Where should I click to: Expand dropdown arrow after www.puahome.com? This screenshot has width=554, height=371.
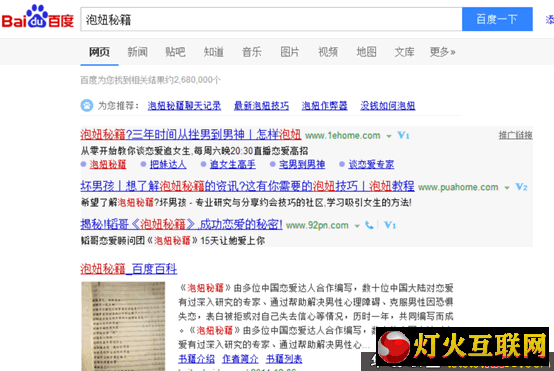(x=507, y=188)
